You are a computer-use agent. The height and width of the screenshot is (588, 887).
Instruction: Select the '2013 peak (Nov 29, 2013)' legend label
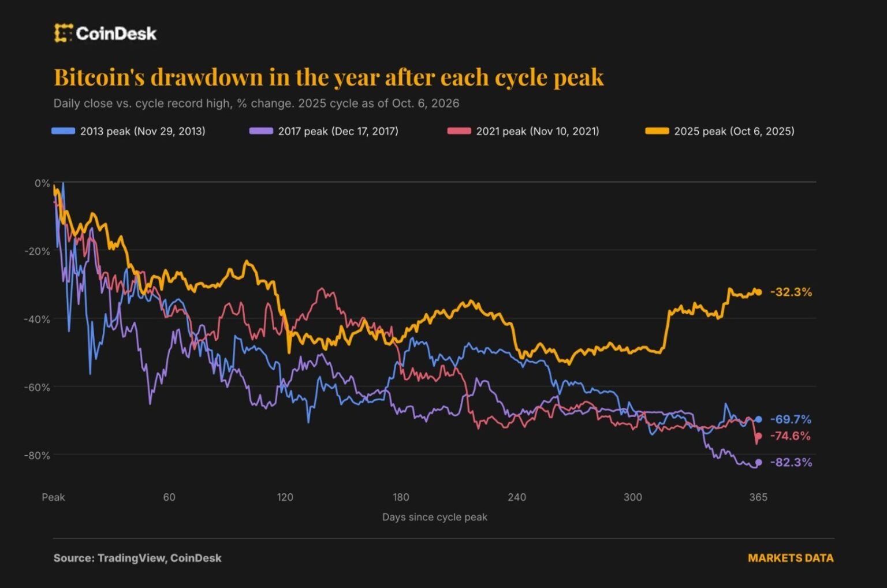click(x=143, y=131)
